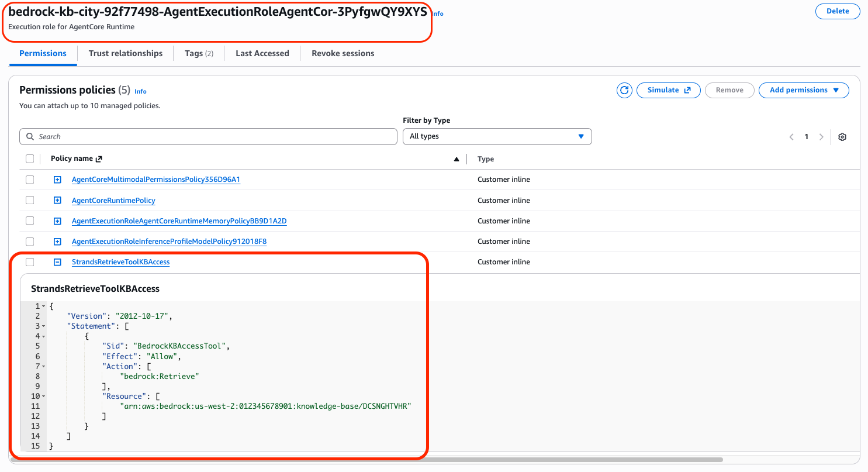868x472 pixels.
Task: Click the StrandsRetrieveToolKBAccess JSON panel heading
Action: 95,288
